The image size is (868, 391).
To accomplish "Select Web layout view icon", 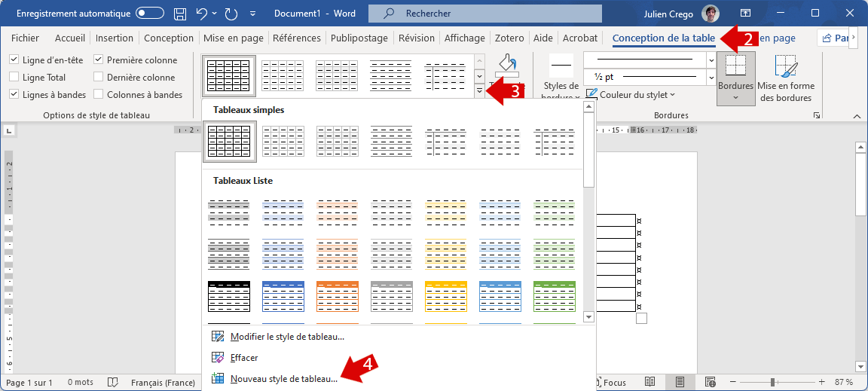I will tap(711, 382).
